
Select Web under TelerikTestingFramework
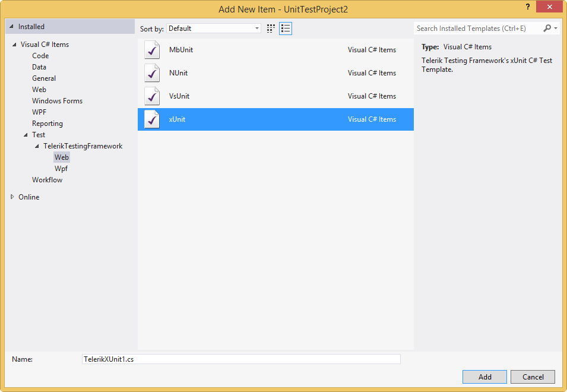point(62,157)
